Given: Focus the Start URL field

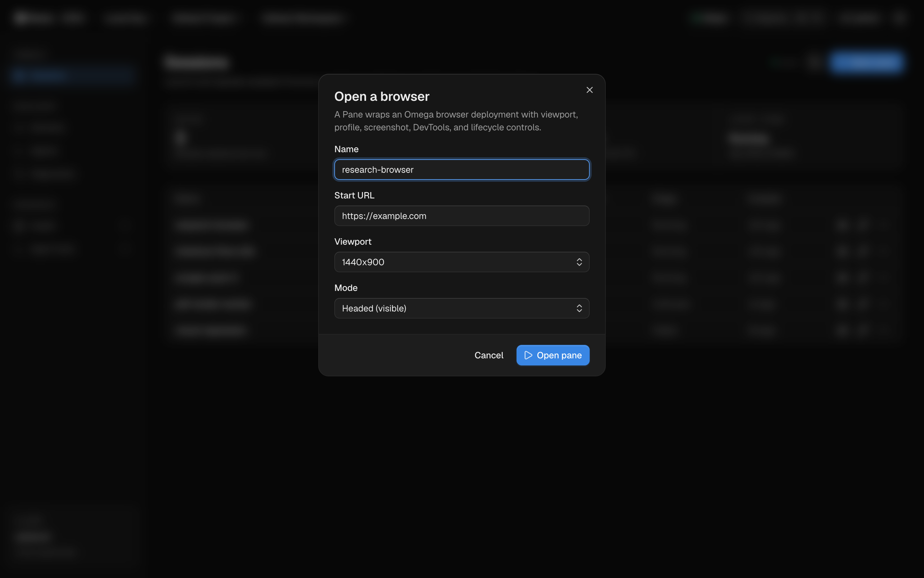Looking at the screenshot, I should (x=462, y=215).
